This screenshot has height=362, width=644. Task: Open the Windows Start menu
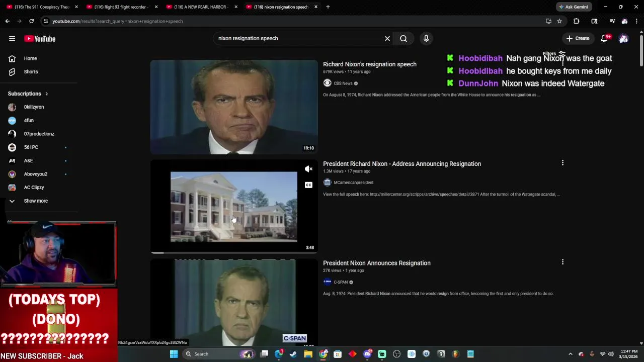click(174, 354)
